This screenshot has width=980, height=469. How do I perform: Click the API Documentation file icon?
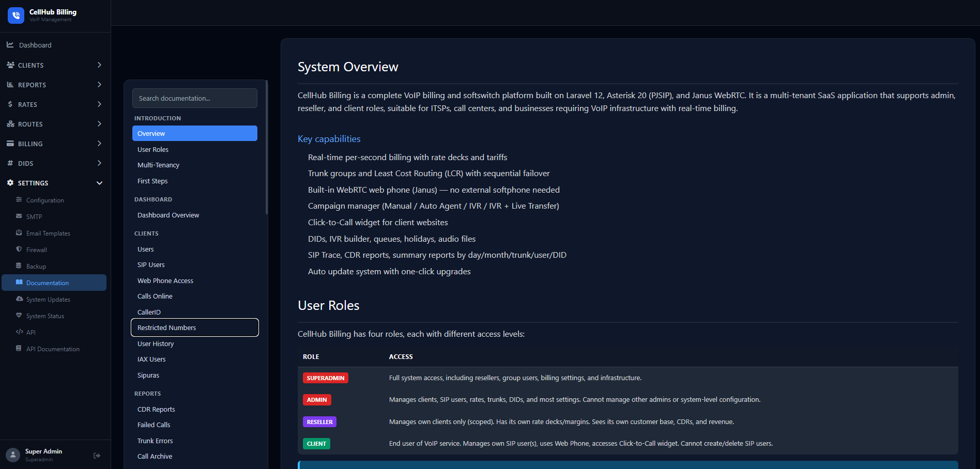[x=19, y=349]
